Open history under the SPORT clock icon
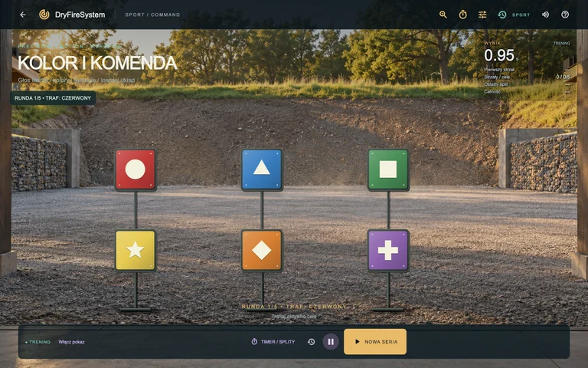The width and height of the screenshot is (588, 368). coord(501,15)
